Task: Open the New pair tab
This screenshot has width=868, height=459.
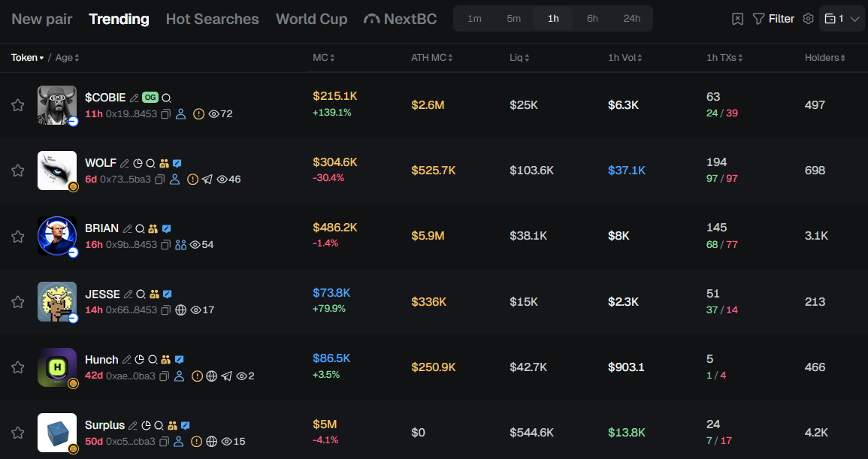Action: pyautogui.click(x=42, y=19)
